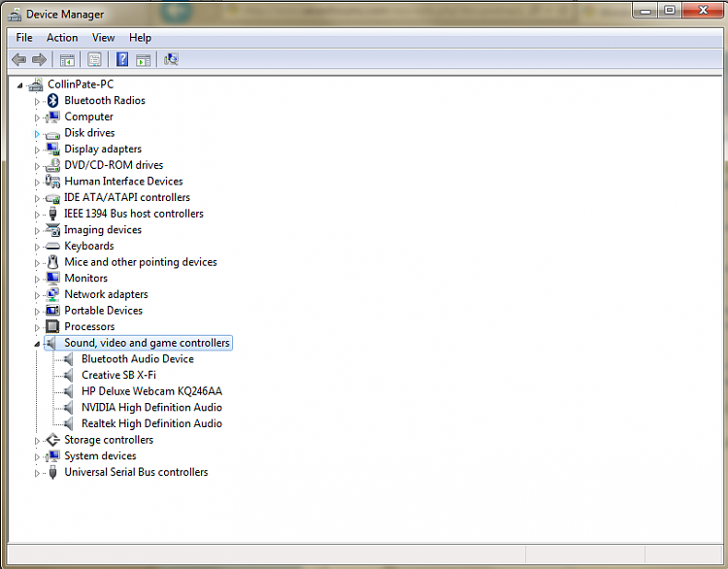Collapse Sound, video and game controllers

click(37, 344)
